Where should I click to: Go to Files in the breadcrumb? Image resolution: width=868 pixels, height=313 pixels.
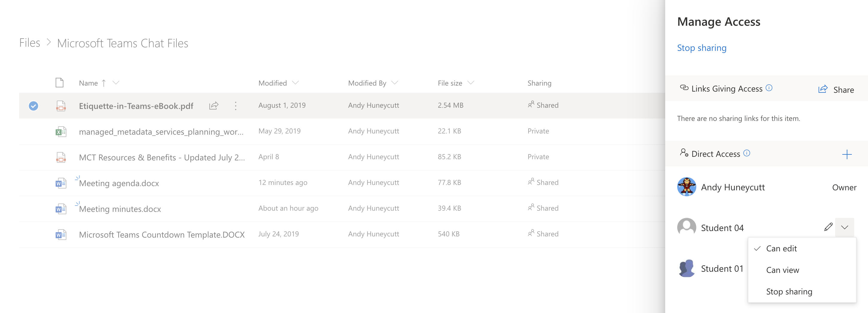[x=30, y=43]
